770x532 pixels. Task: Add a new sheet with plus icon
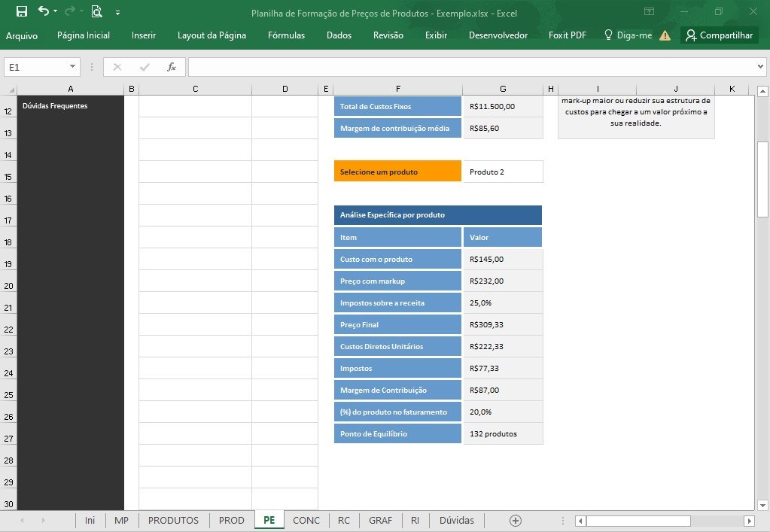(x=515, y=520)
